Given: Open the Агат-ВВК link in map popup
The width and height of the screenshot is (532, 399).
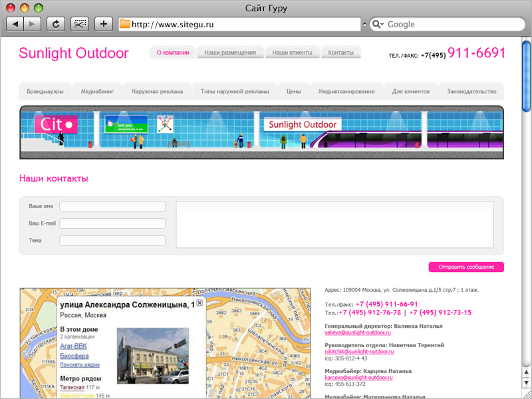Looking at the screenshot, I should (x=73, y=346).
